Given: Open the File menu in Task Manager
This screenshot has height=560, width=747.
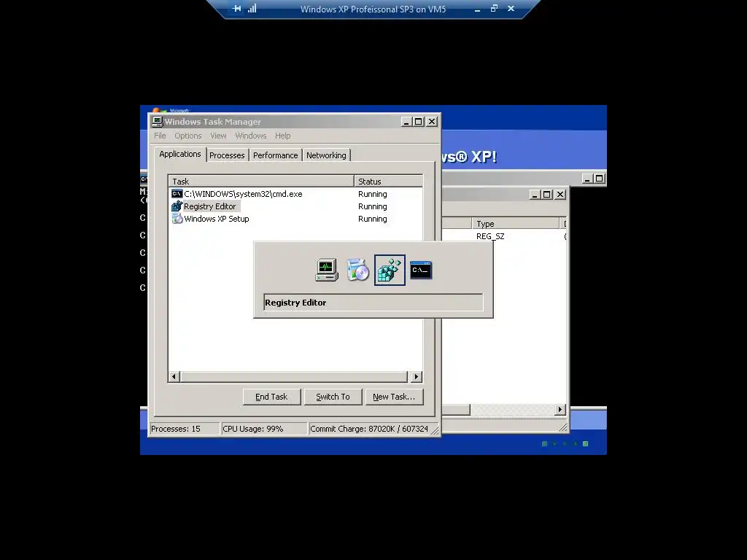Looking at the screenshot, I should 160,136.
